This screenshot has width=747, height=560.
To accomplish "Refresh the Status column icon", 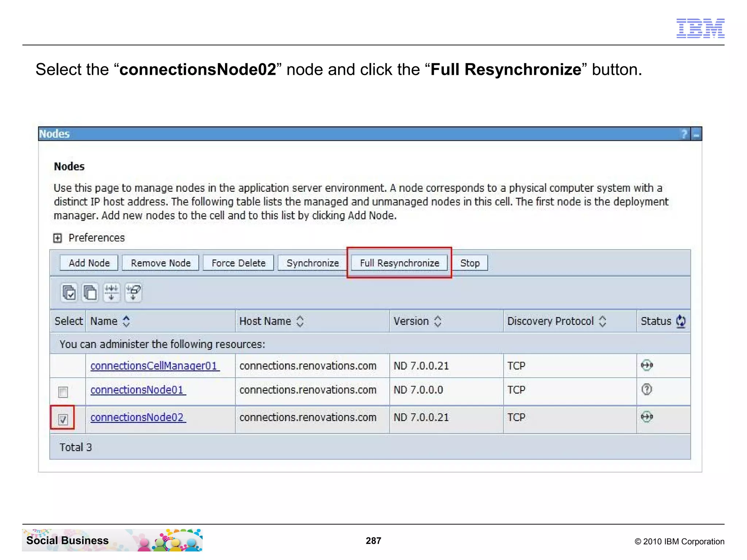I will point(681,321).
